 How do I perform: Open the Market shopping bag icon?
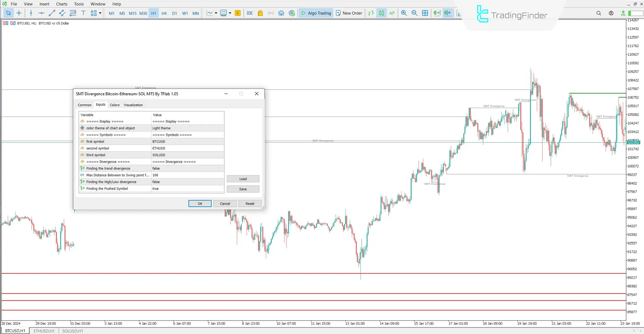(260, 13)
